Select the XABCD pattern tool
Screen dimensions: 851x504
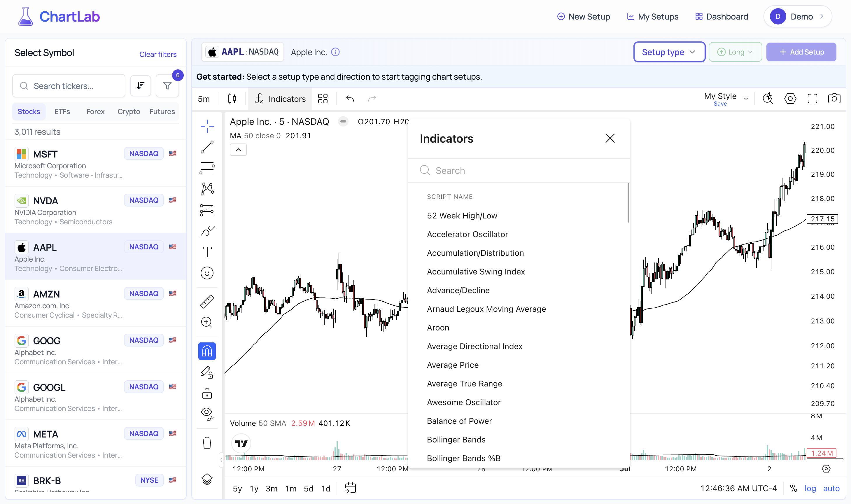207,189
